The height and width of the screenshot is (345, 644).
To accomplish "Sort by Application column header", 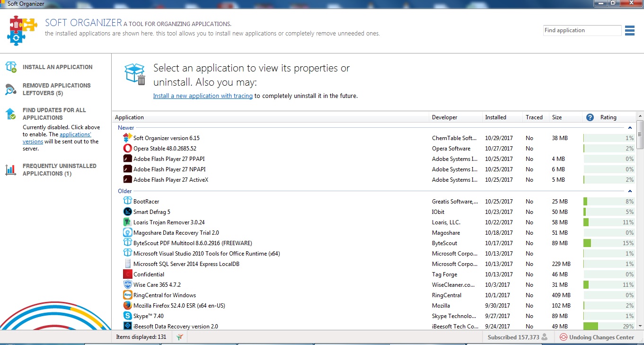I will 271,117.
